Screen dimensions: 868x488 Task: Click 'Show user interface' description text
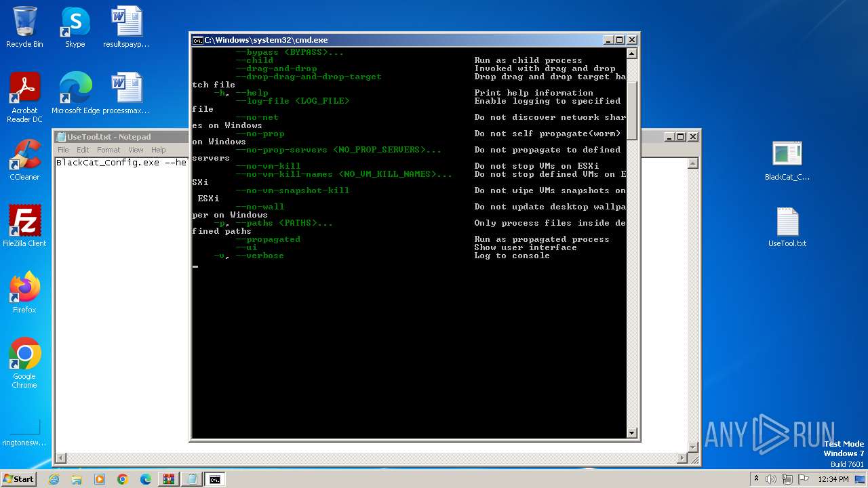coord(526,247)
